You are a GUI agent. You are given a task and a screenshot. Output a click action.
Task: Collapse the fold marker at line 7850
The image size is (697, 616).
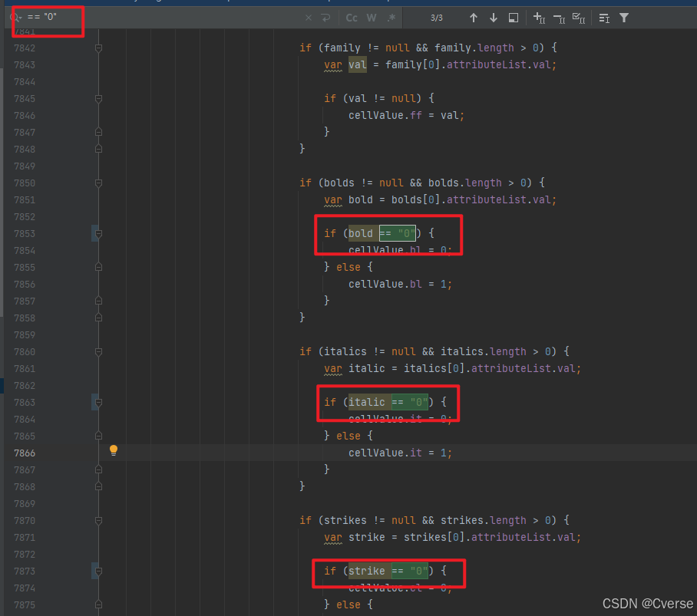[x=99, y=183]
